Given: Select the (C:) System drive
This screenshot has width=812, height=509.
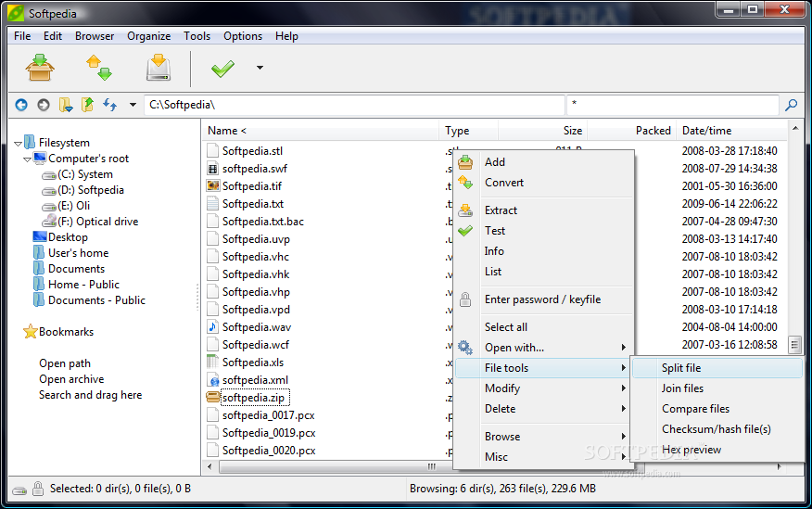Looking at the screenshot, I should tap(85, 174).
